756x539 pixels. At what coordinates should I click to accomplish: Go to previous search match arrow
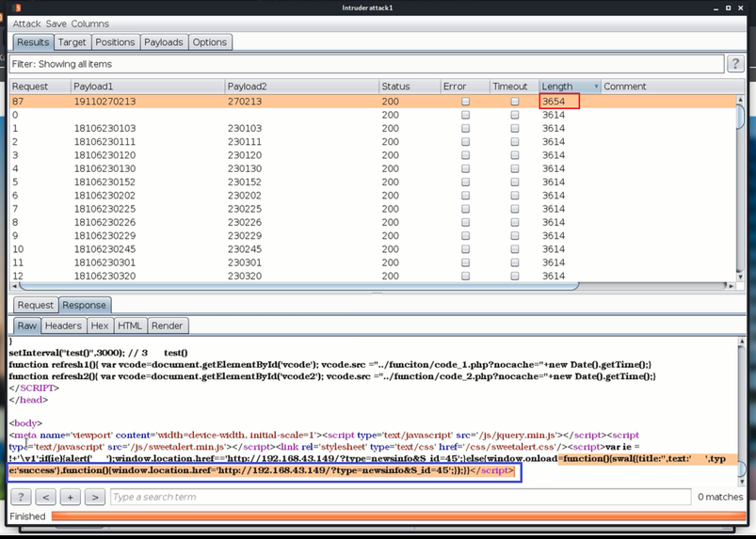point(46,497)
